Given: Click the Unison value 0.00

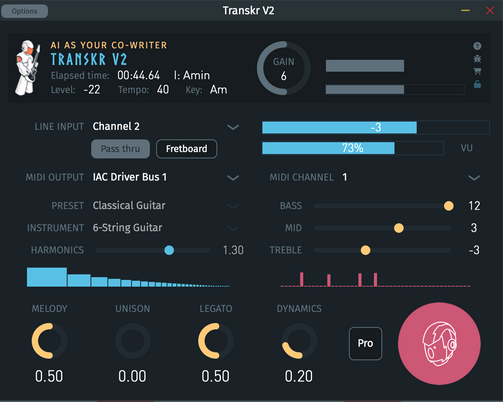Looking at the screenshot, I should pyautogui.click(x=132, y=376).
